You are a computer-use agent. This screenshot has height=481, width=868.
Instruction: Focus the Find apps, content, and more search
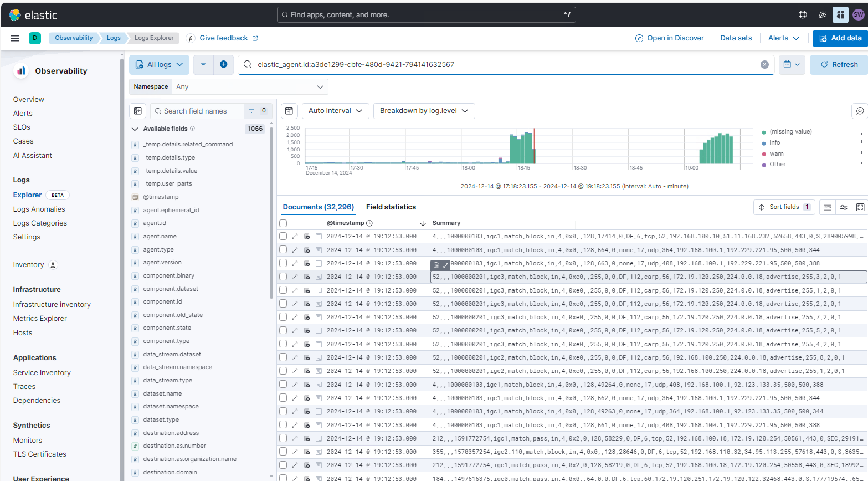pos(427,15)
